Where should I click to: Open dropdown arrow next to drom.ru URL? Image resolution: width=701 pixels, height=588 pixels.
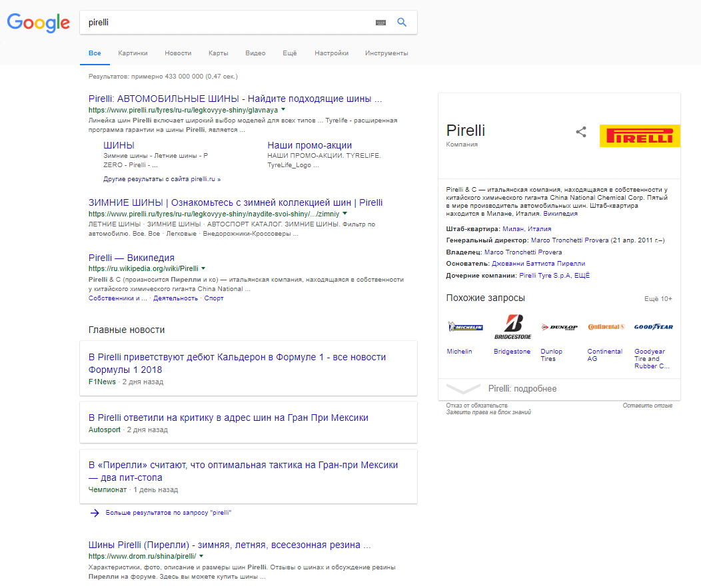pos(201,556)
